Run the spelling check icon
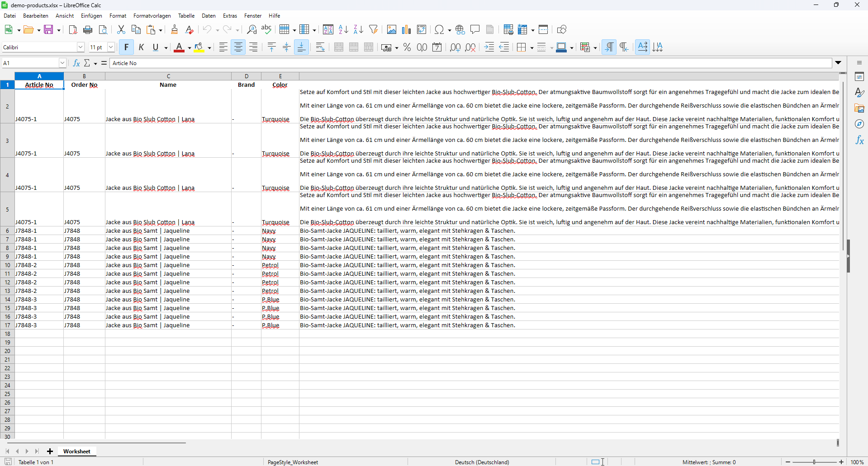Viewport: 868px width, 466px height. point(266,30)
